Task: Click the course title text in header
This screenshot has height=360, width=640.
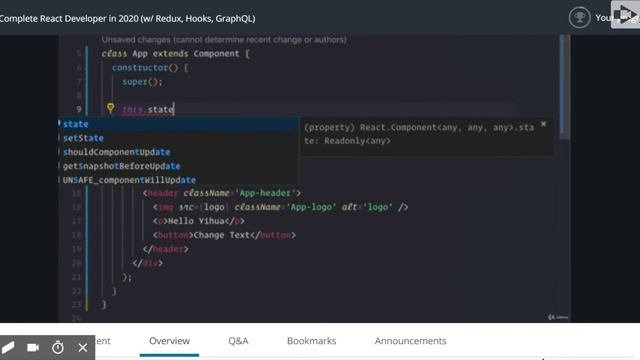Action: tap(127, 18)
